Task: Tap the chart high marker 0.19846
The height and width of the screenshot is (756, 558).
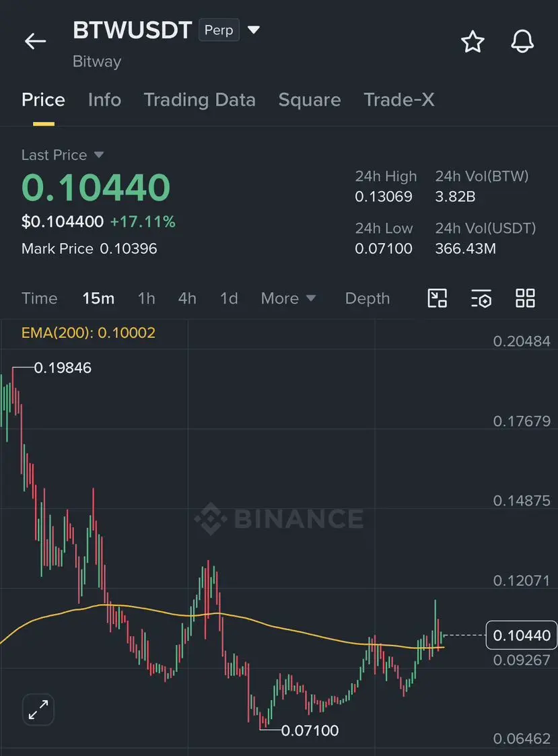Action: click(x=63, y=368)
